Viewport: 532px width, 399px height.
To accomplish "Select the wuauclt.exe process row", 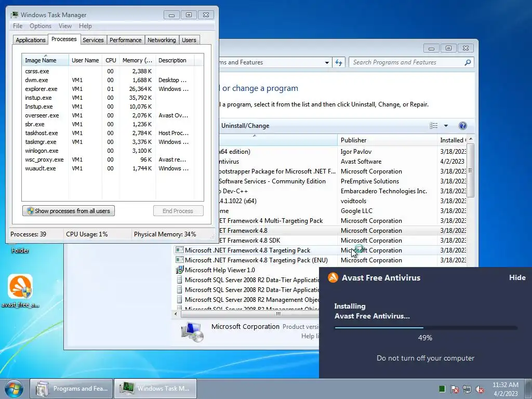I will 109,168.
